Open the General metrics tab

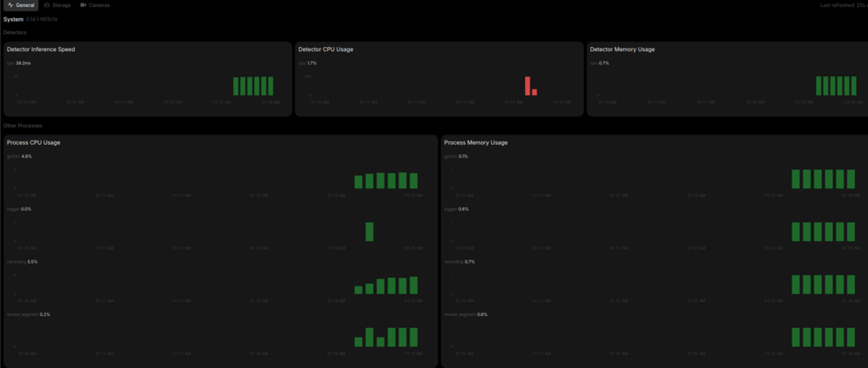point(21,5)
